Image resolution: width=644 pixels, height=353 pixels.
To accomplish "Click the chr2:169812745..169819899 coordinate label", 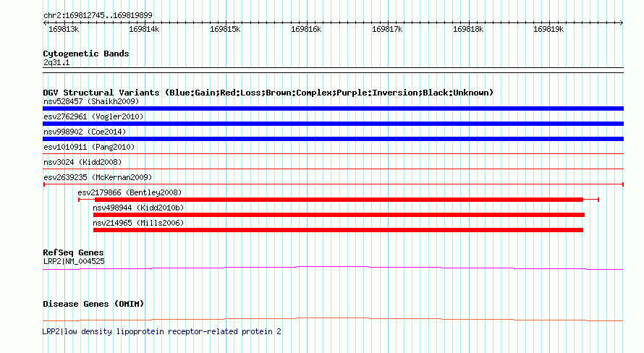I will pyautogui.click(x=98, y=16).
